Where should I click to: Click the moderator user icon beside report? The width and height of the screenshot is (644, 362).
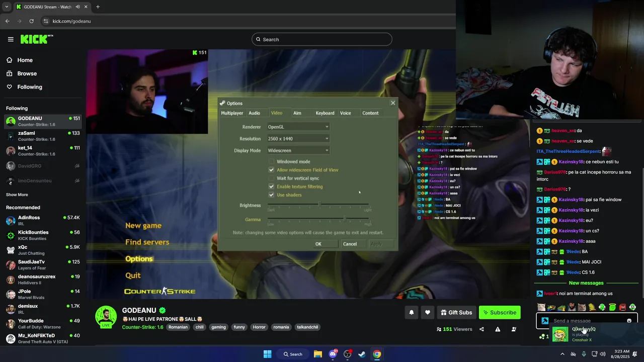click(x=514, y=329)
